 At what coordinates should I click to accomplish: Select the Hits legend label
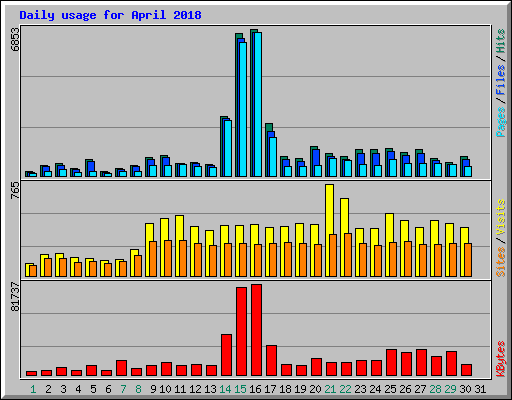[500, 41]
